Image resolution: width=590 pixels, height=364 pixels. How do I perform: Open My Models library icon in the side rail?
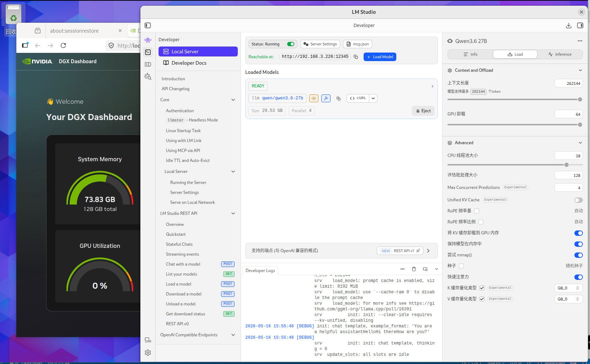coord(148,64)
